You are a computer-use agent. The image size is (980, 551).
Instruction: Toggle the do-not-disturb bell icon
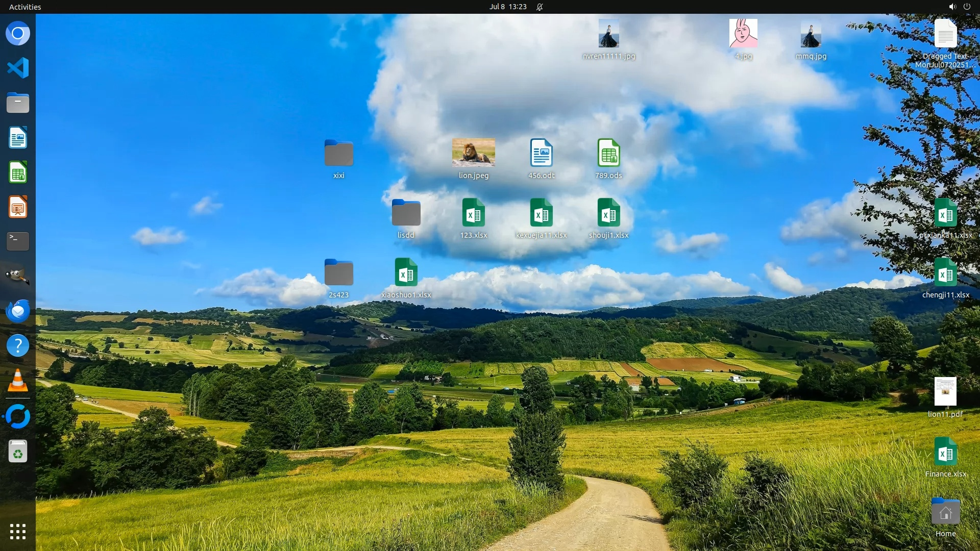[540, 7]
